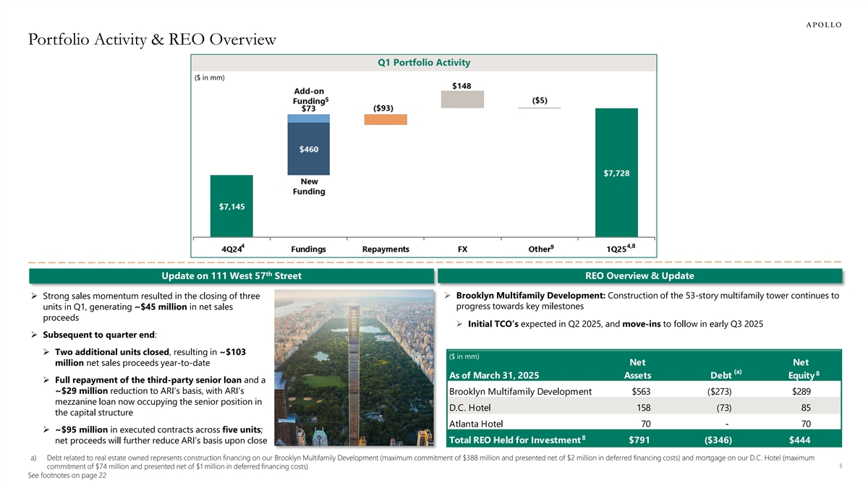Click the Portfolio Activity & REO Overview title
The width and height of the screenshot is (868, 488).
(152, 39)
